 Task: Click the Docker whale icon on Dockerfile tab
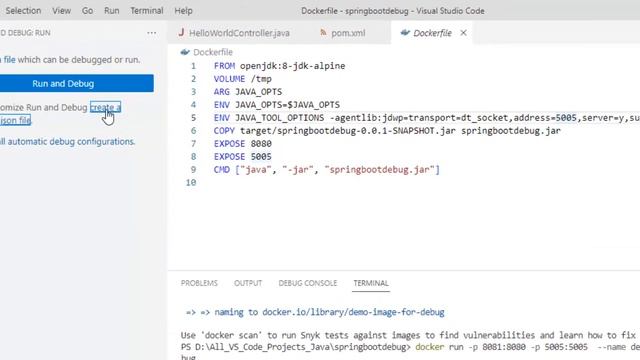pos(405,33)
